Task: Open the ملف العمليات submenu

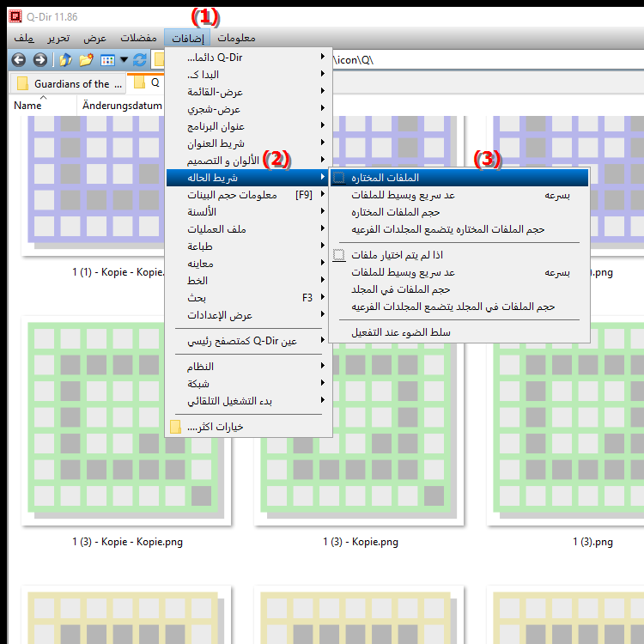Action: click(247, 229)
